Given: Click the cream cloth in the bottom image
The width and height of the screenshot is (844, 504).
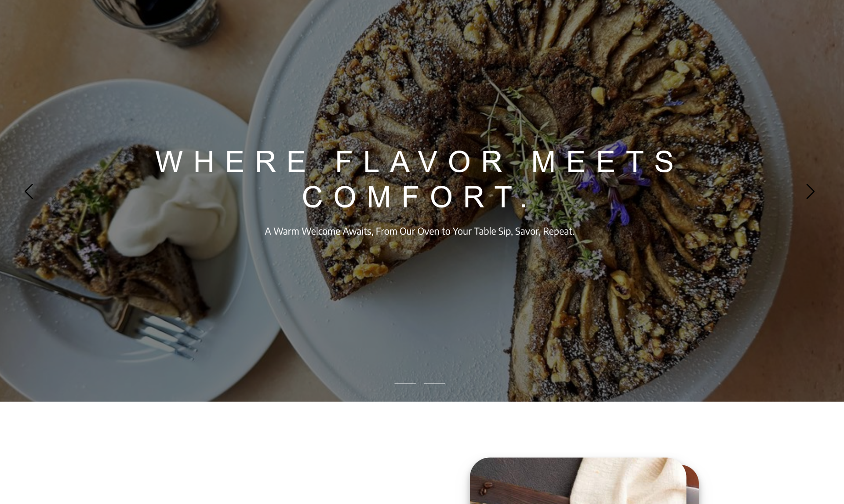Looking at the screenshot, I should click(x=629, y=481).
